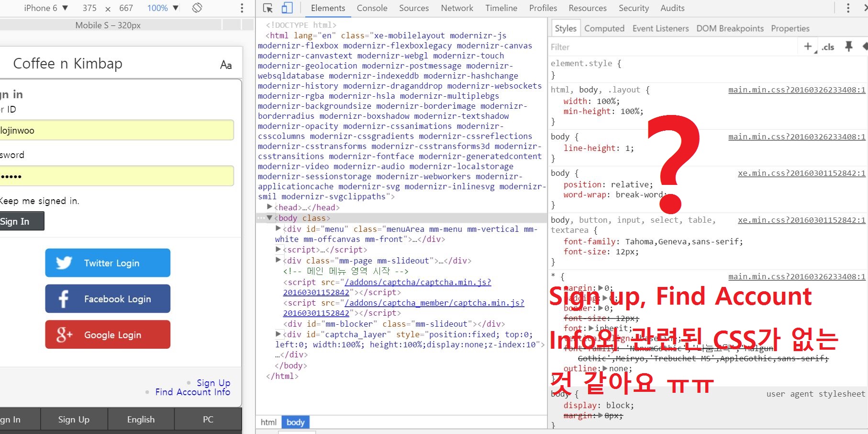Click the .cls element classes icon
Image resolution: width=868 pixels, height=434 pixels.
pos(828,47)
